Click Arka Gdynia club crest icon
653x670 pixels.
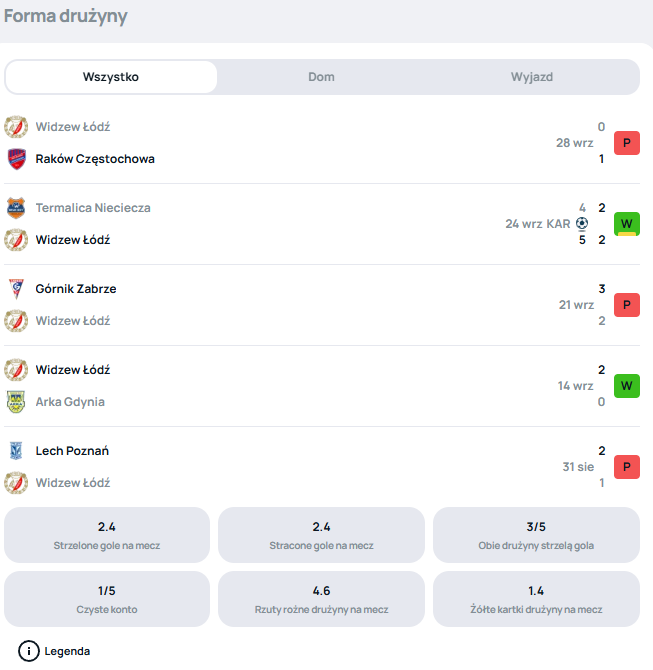pyautogui.click(x=16, y=402)
